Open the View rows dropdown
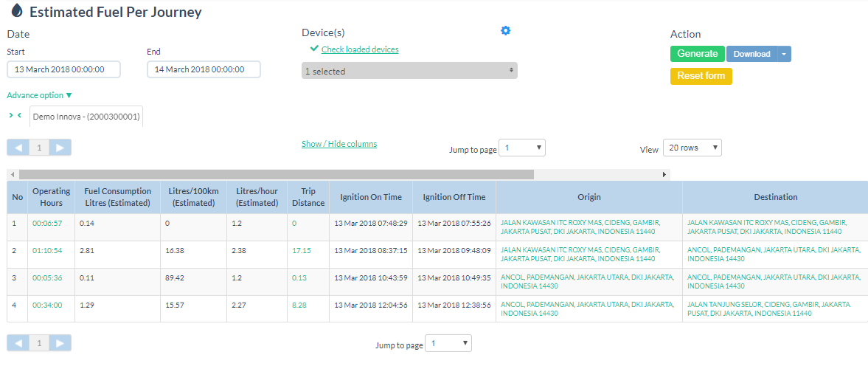 692,148
